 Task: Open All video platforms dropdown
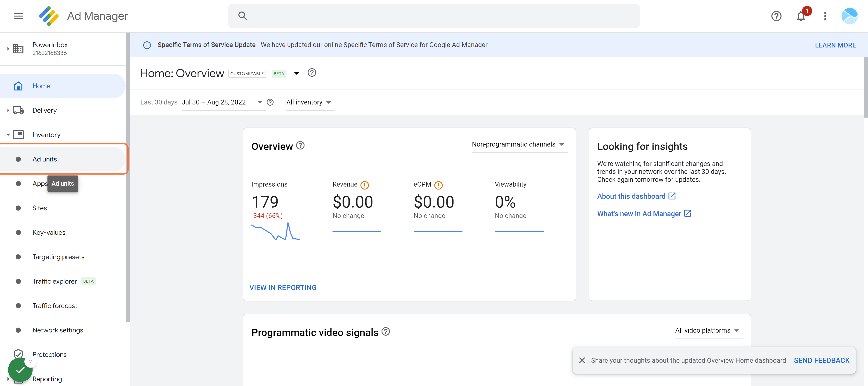708,330
